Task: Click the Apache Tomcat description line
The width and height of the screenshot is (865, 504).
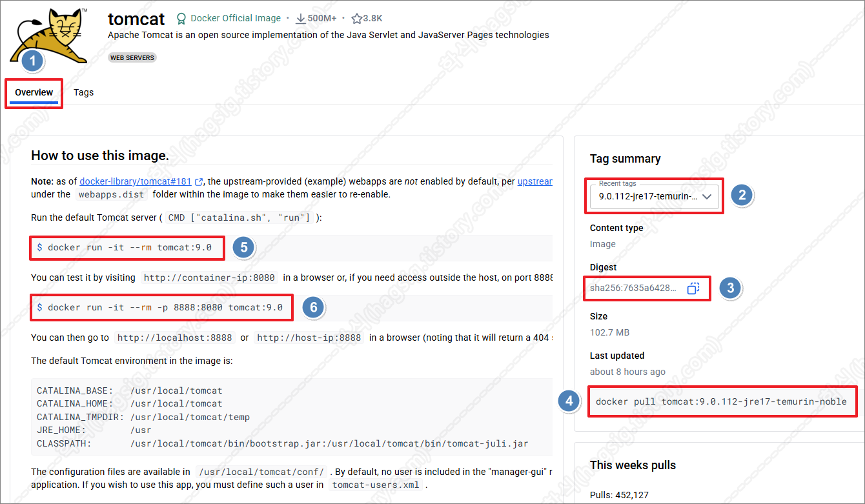Action: 329,35
